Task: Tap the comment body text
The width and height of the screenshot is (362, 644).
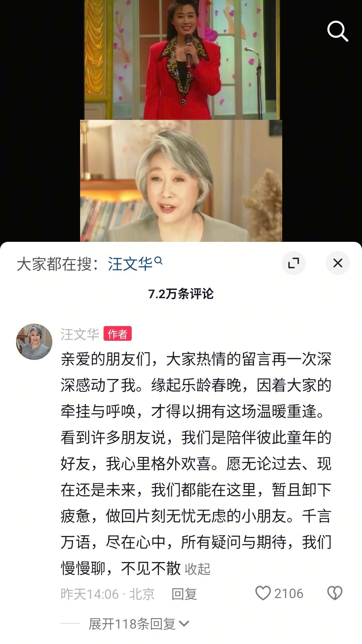Action: pos(196,463)
